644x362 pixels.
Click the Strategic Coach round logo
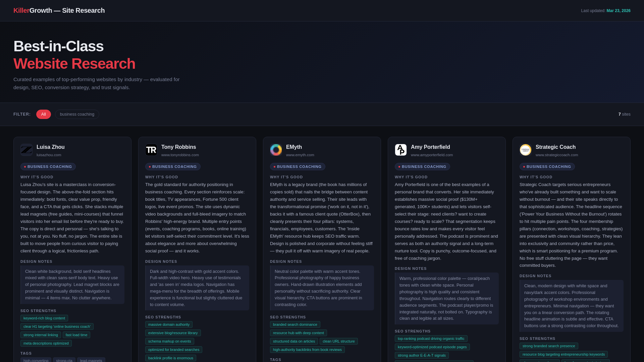point(526,150)
